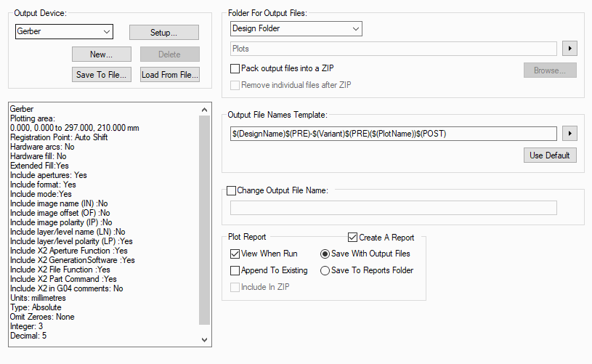Click the New... device button

101,54
